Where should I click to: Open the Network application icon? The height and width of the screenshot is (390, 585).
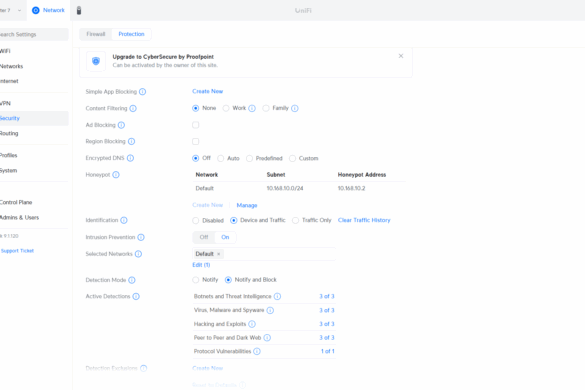(36, 10)
